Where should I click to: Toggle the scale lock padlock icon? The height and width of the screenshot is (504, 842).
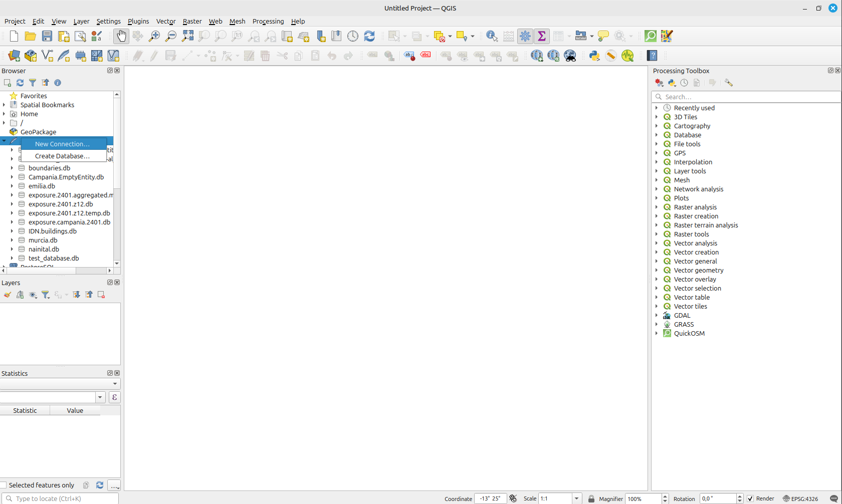(x=591, y=498)
